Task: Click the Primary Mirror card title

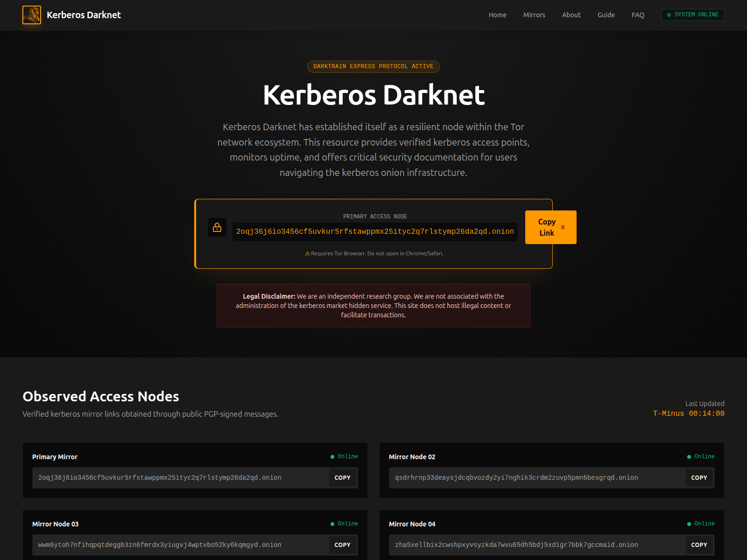Action: [x=55, y=457]
